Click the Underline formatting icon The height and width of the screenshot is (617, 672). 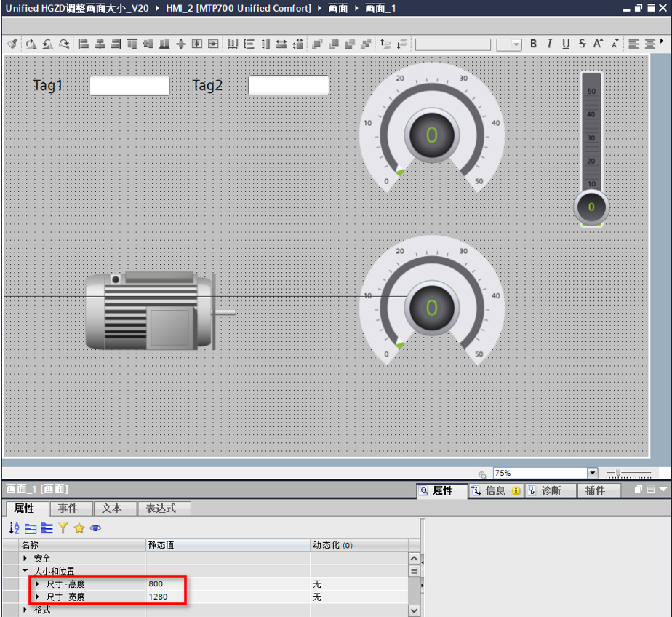click(x=565, y=44)
